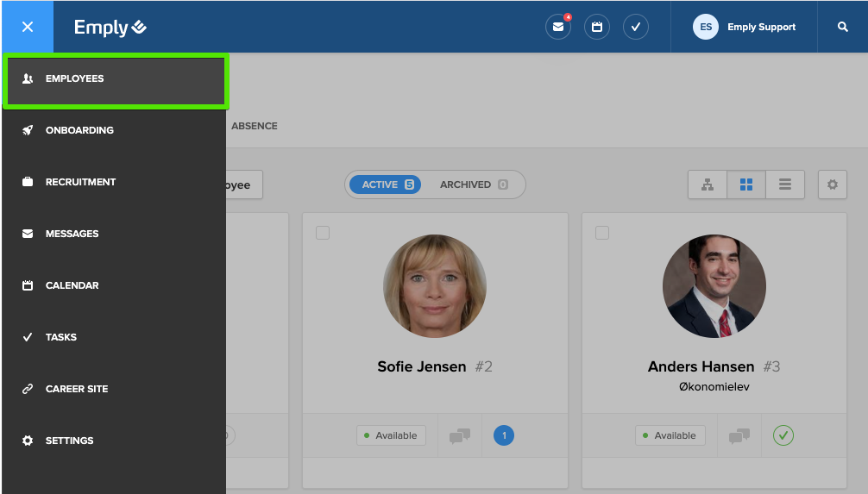Screen dimensions: 868x494
Task: Open Sofie Jensen's Available status dropdown
Action: 392,436
